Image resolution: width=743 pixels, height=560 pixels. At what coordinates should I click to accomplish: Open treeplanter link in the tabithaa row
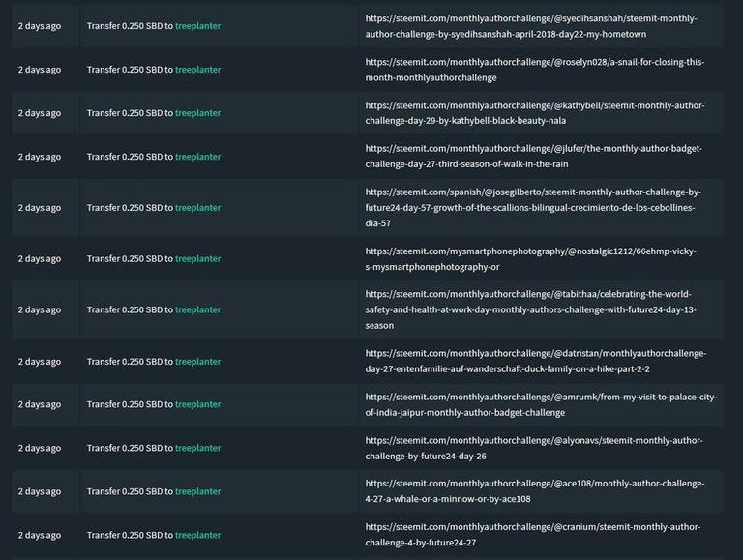pyautogui.click(x=197, y=310)
